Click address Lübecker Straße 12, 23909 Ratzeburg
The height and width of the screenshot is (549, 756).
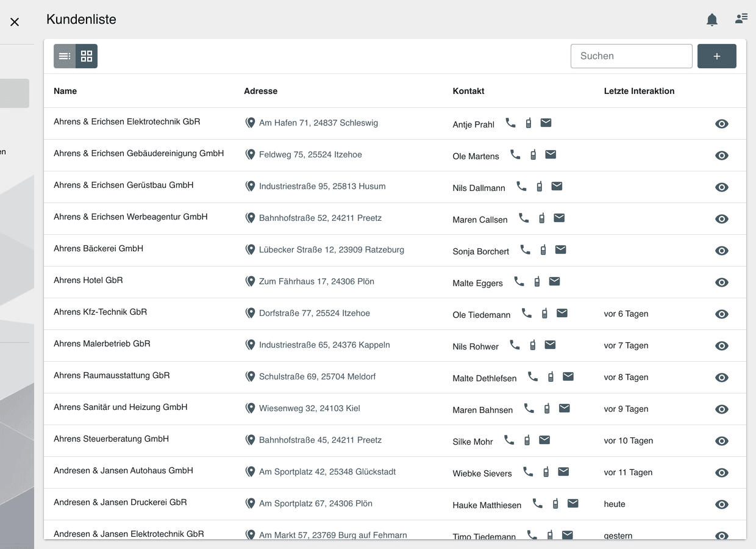(x=332, y=249)
